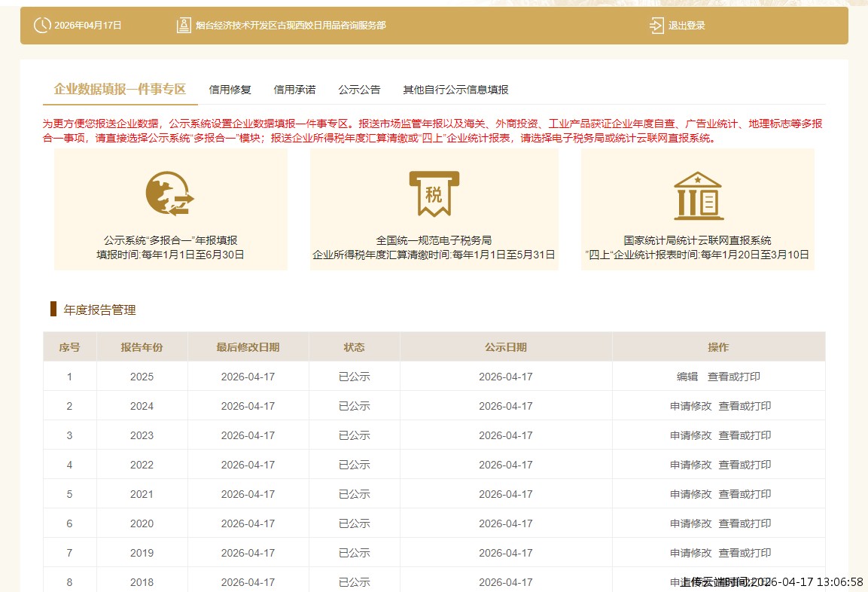Image resolution: width=868 pixels, height=592 pixels.
Task: Click the tax bureau 税 icon
Action: [434, 194]
